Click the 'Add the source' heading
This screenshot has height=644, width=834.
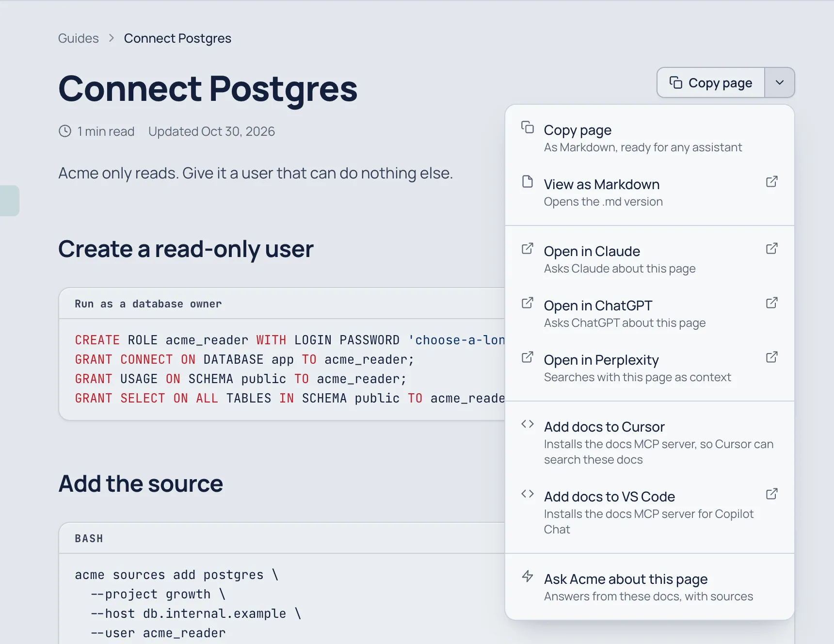pos(141,484)
